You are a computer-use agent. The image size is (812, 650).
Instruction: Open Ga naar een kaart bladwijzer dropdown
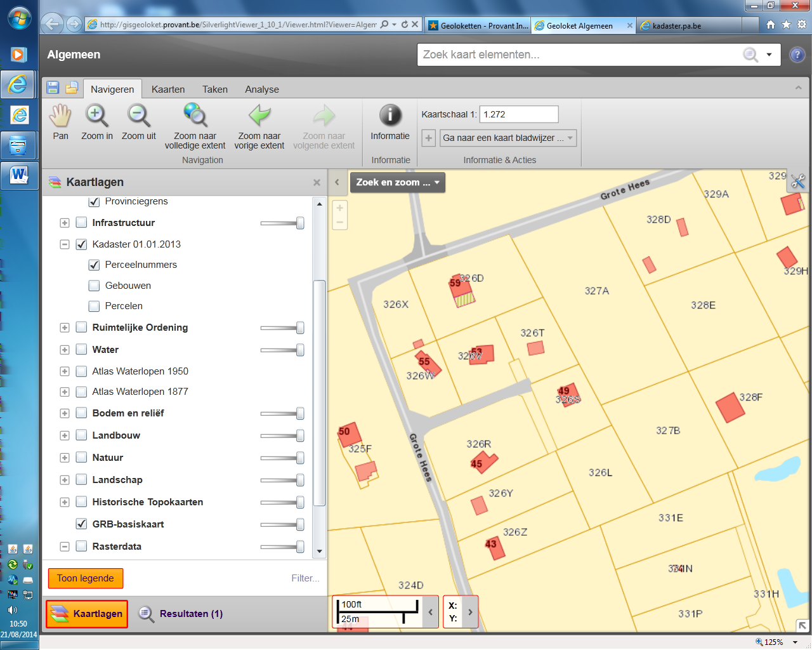(x=508, y=138)
